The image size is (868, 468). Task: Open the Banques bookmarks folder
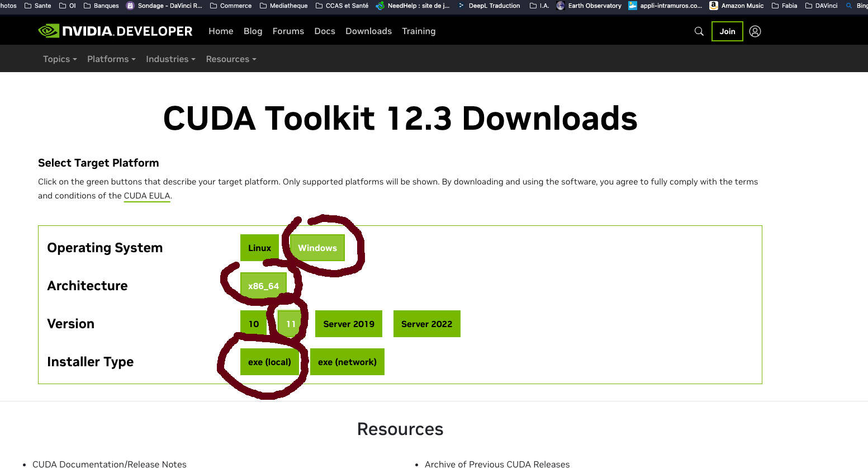[x=101, y=6]
